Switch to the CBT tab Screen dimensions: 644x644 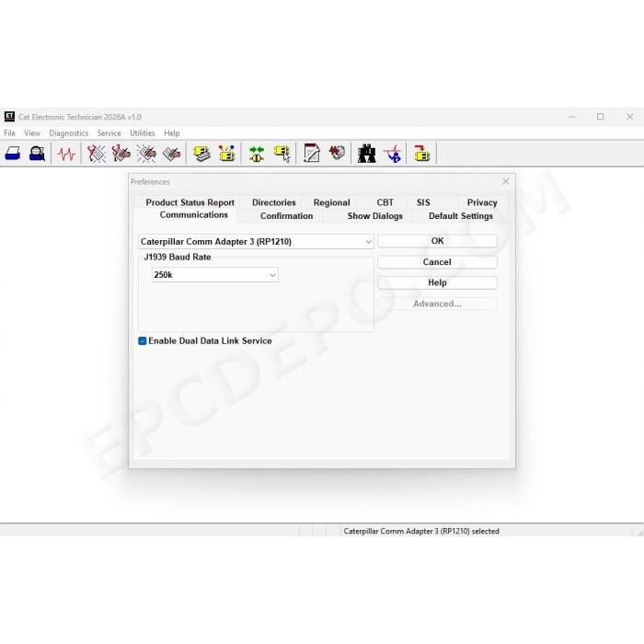click(385, 202)
